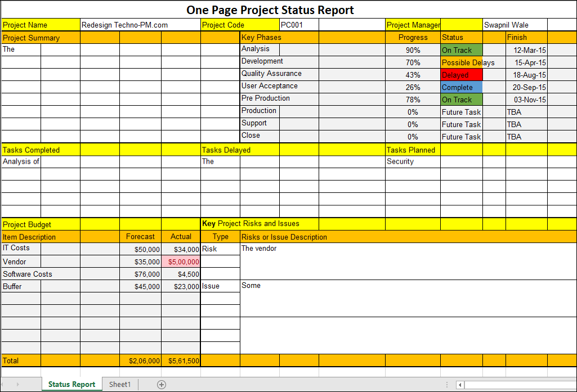Click the Redesign Techno-PM.com project name cell
This screenshot has width=577, height=392.
[x=140, y=25]
